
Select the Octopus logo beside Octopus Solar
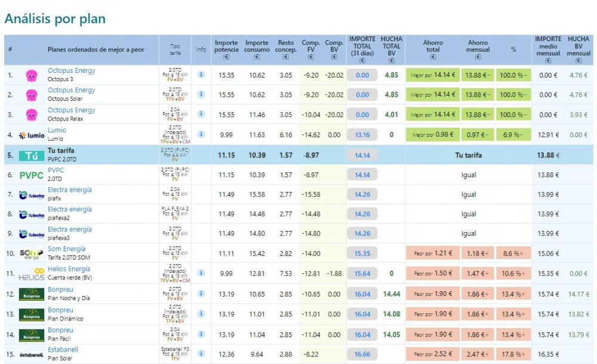click(x=32, y=95)
